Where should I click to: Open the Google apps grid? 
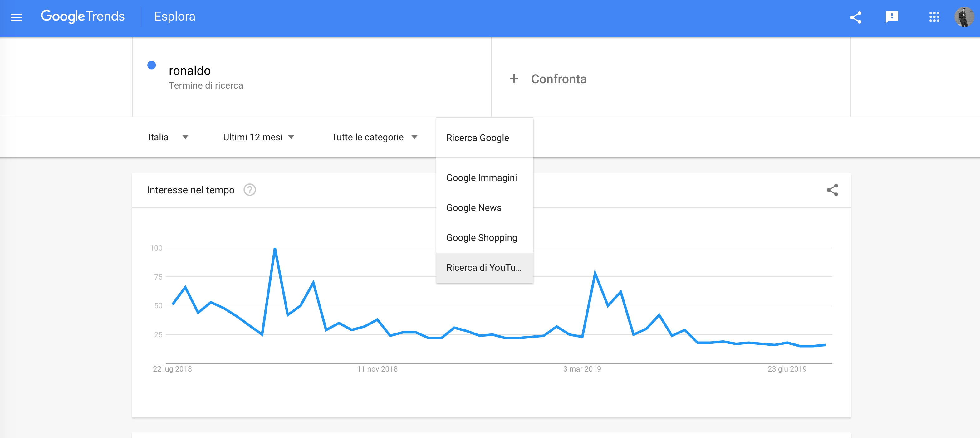[934, 17]
